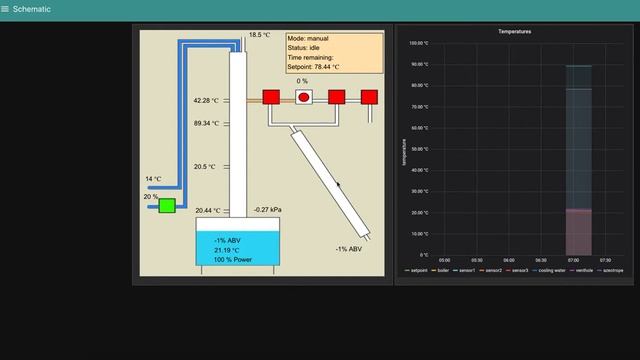Click the 89.34 °C sensor reading
This screenshot has height=360, width=640.
click(206, 123)
